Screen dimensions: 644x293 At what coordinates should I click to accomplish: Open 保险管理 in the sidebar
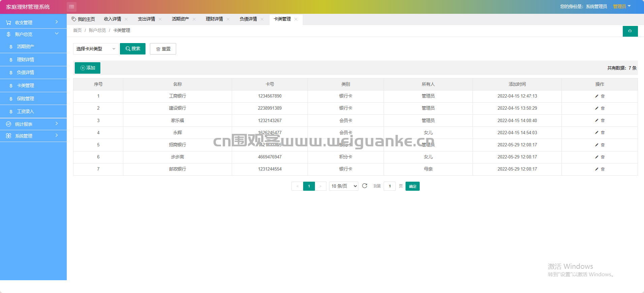[33, 99]
